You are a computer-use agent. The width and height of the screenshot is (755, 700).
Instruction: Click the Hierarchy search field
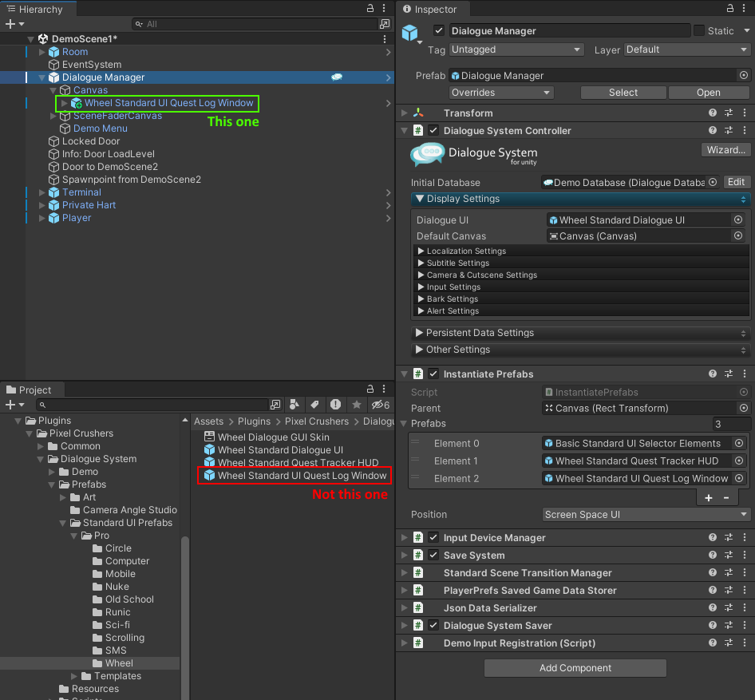tap(254, 24)
